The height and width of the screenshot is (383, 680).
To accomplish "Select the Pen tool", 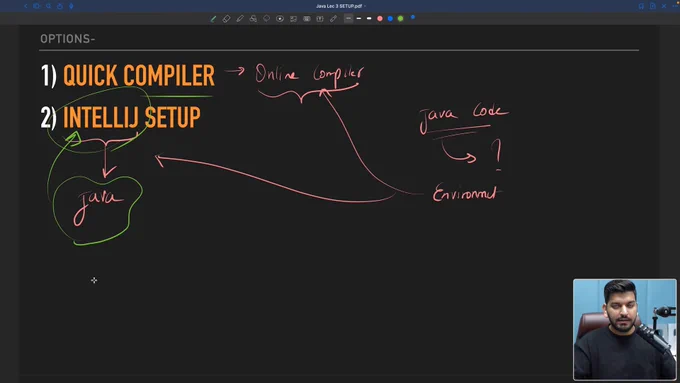I will click(x=213, y=19).
